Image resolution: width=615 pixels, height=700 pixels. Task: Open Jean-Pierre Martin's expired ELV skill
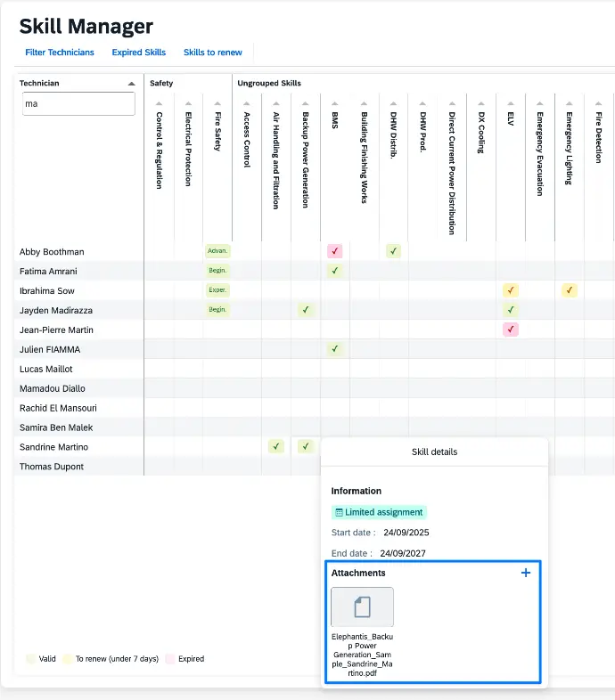[510, 330]
